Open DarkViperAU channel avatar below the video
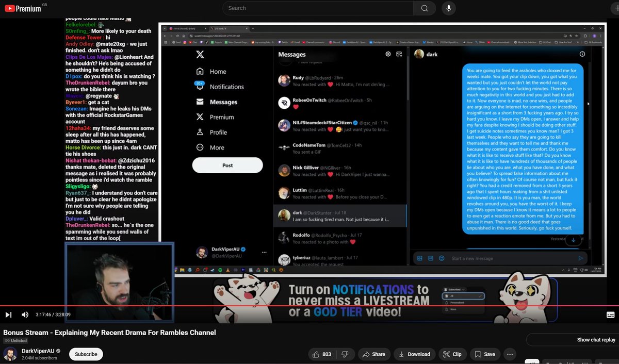Screen dimensions: 619x364 pyautogui.click(x=10, y=354)
